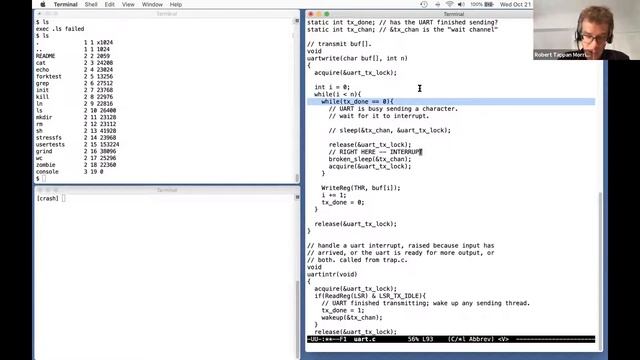Click the "uartwrite(char buf[], int n)" line
640x360 pixels.
pos(357,58)
